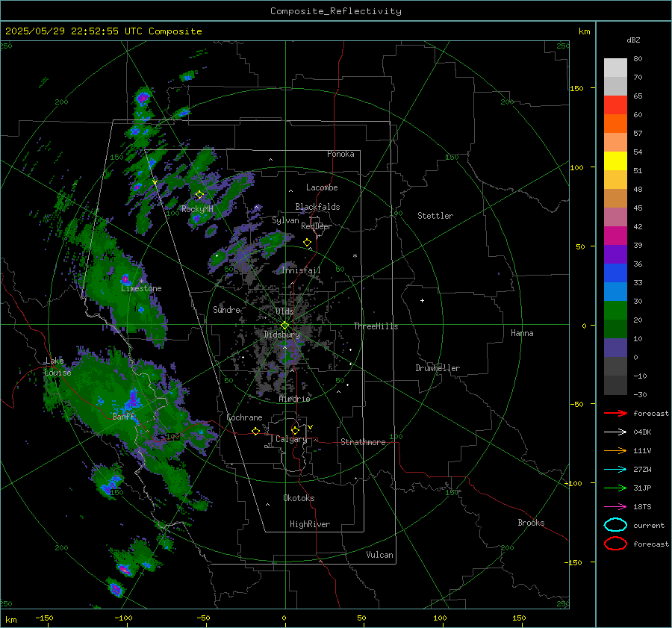This screenshot has height=628, width=672.
Task: Click the ThreeHills city label
Action: coord(376,326)
